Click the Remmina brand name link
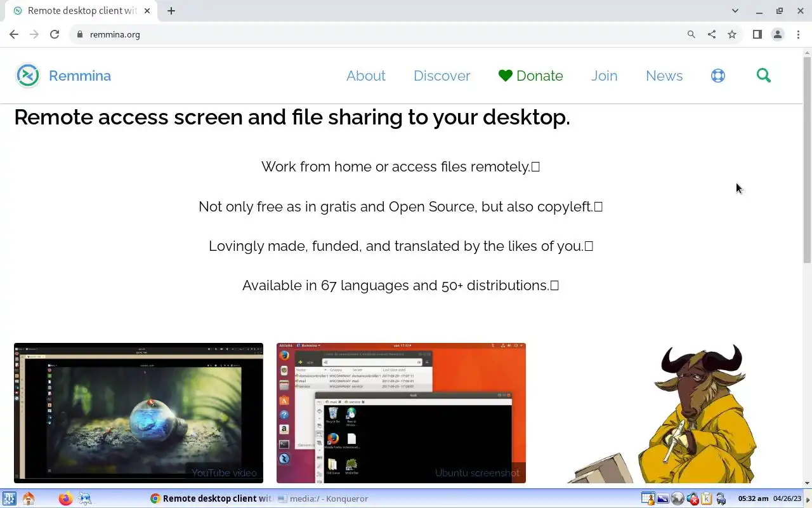 [x=79, y=76]
